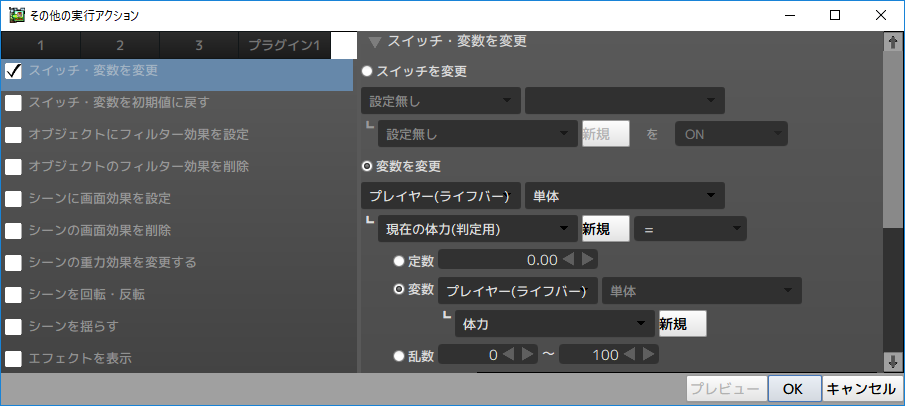Check スイッチ・変数を初期値に戻す checkbox
Screen dimensions: 905x406
(13, 103)
